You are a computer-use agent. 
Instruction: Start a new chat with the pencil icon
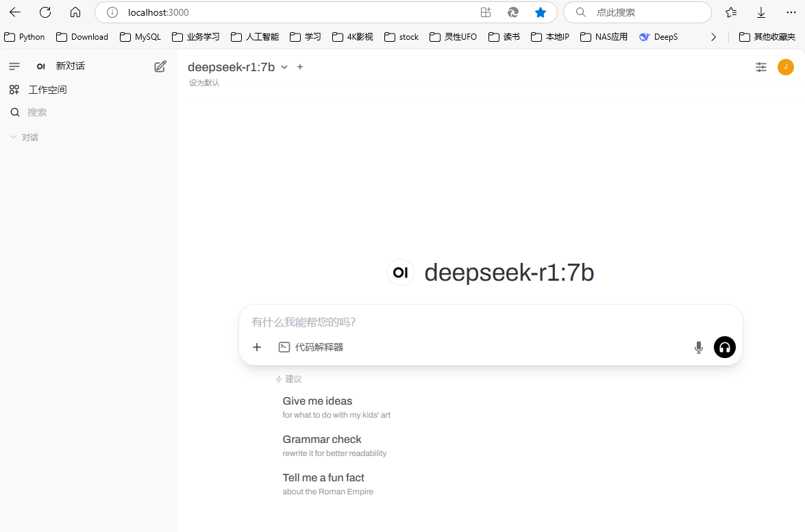click(x=160, y=66)
